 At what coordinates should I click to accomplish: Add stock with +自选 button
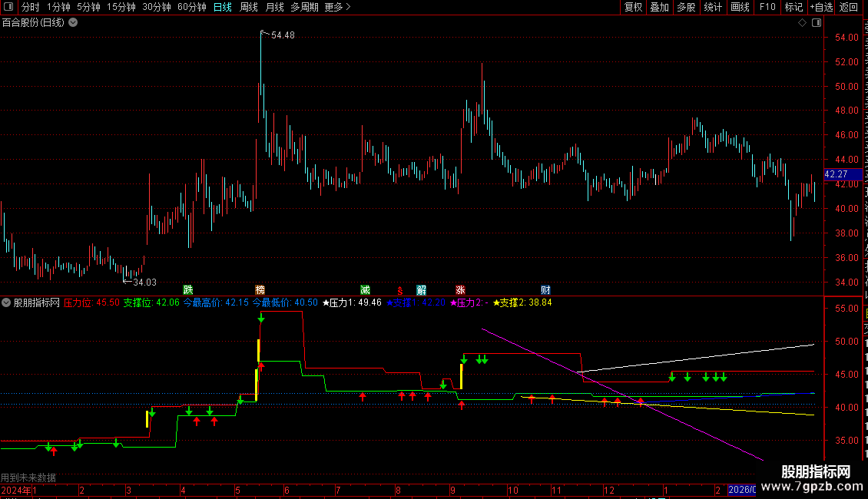click(x=821, y=7)
